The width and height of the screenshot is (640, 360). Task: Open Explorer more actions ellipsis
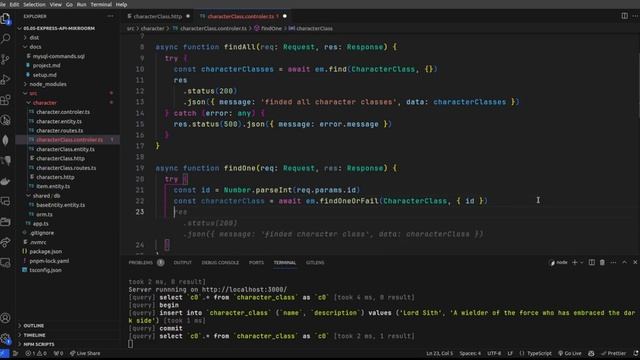(x=111, y=16)
